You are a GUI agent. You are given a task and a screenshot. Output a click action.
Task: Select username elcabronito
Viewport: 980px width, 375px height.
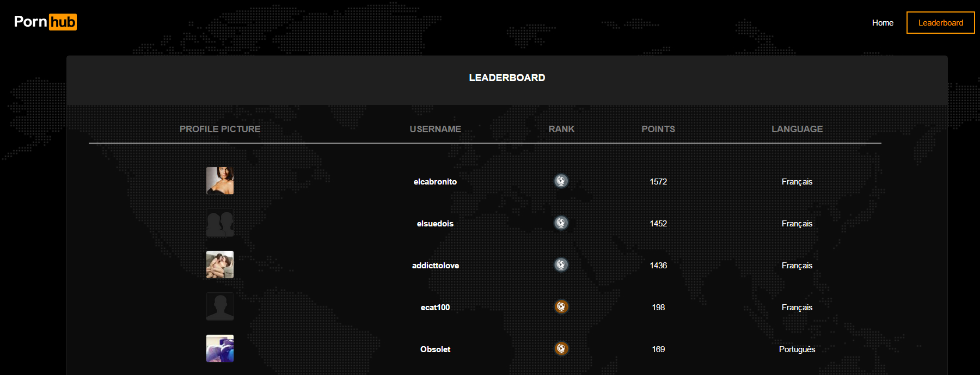(435, 182)
